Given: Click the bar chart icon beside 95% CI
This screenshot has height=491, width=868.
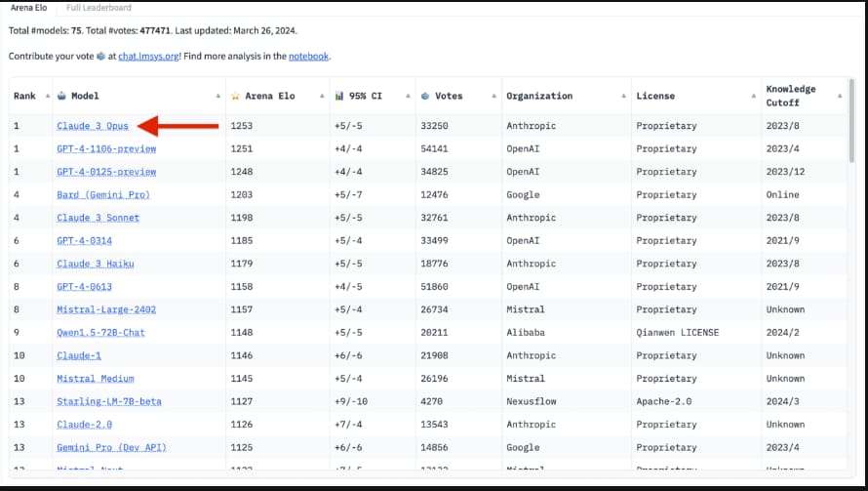Looking at the screenshot, I should (339, 96).
